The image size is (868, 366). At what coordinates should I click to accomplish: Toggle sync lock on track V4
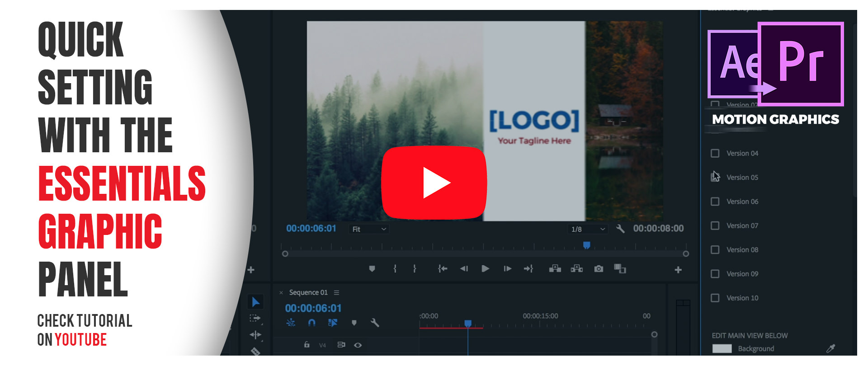click(x=341, y=345)
